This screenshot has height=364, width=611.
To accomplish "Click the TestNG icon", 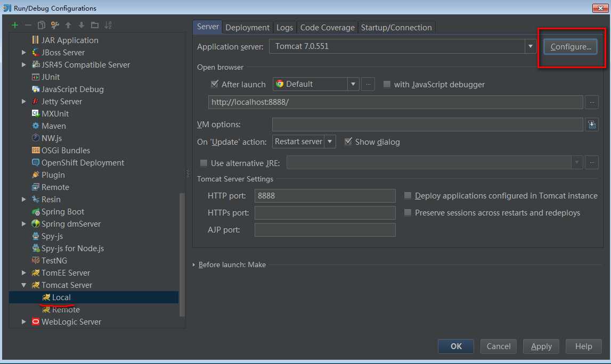I will 36,260.
